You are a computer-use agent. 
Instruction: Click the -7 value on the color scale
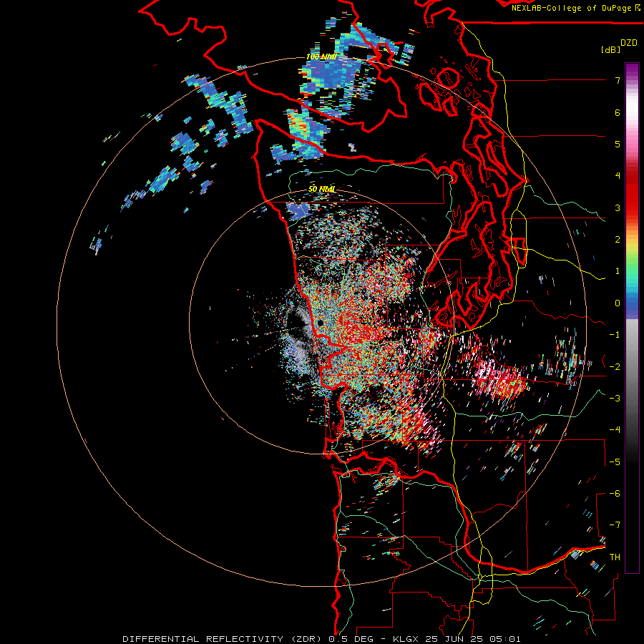tap(615, 525)
